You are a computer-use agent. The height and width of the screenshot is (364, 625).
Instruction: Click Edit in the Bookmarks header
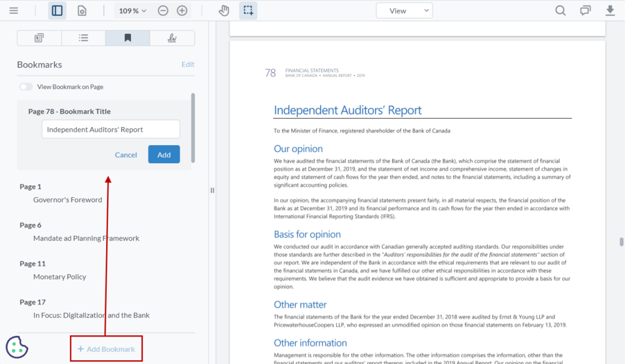coord(187,64)
